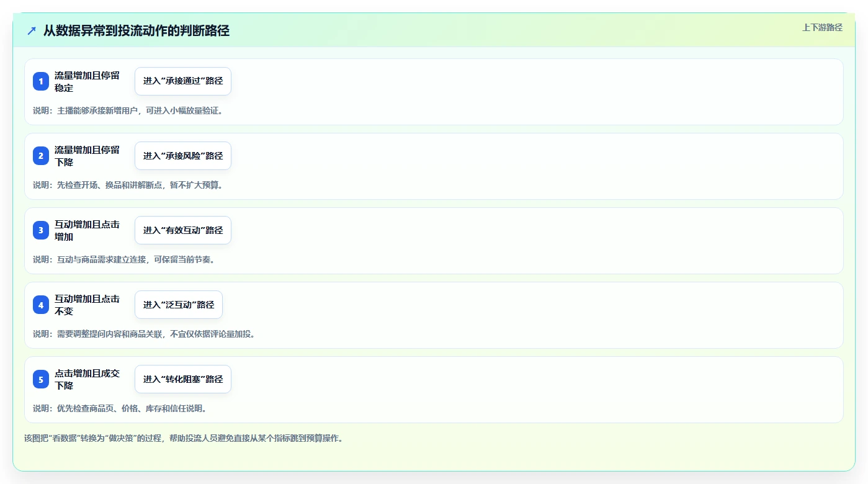This screenshot has width=868, height=484.
Task: Open the 进入“泛互动”路径 button
Action: tap(179, 305)
